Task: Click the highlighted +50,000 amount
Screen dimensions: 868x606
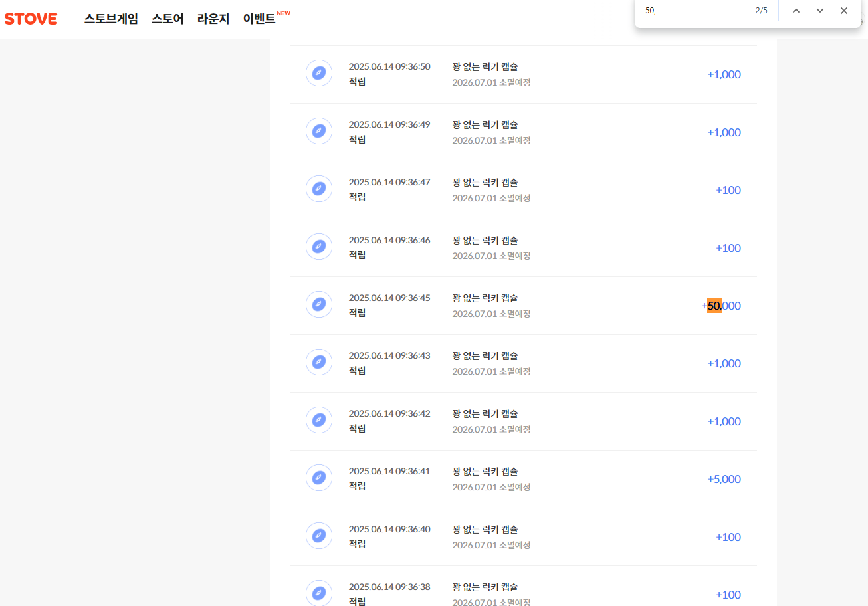Action: [721, 306]
